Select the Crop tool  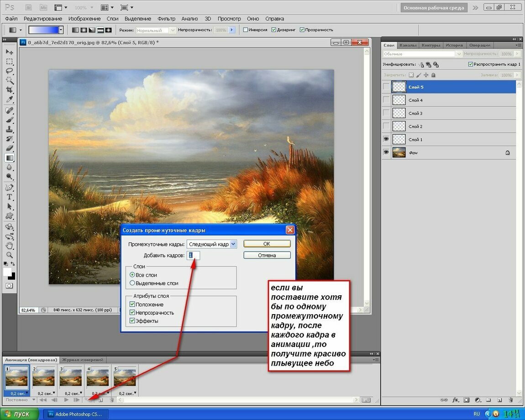10,89
